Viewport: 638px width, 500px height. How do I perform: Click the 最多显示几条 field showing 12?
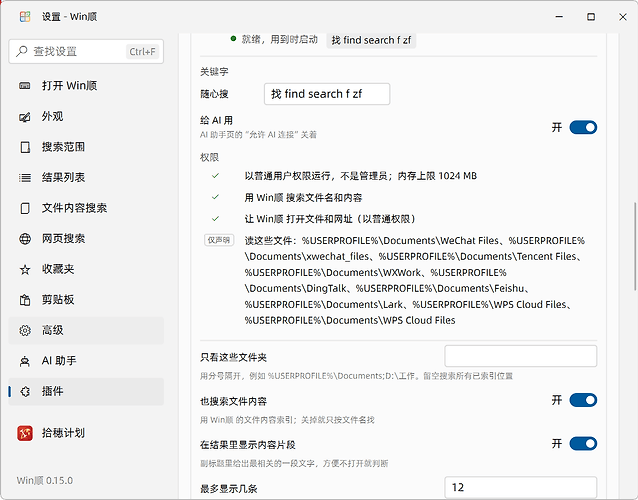click(520, 487)
